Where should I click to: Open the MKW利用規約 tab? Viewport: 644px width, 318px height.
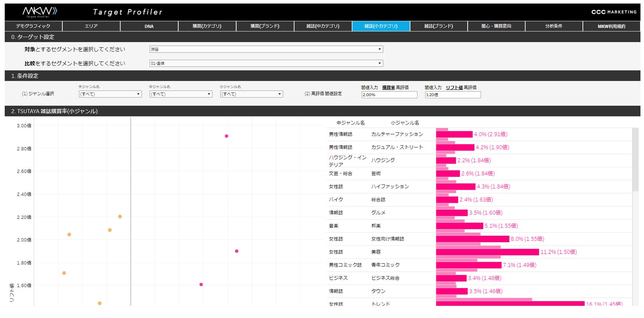pos(611,26)
